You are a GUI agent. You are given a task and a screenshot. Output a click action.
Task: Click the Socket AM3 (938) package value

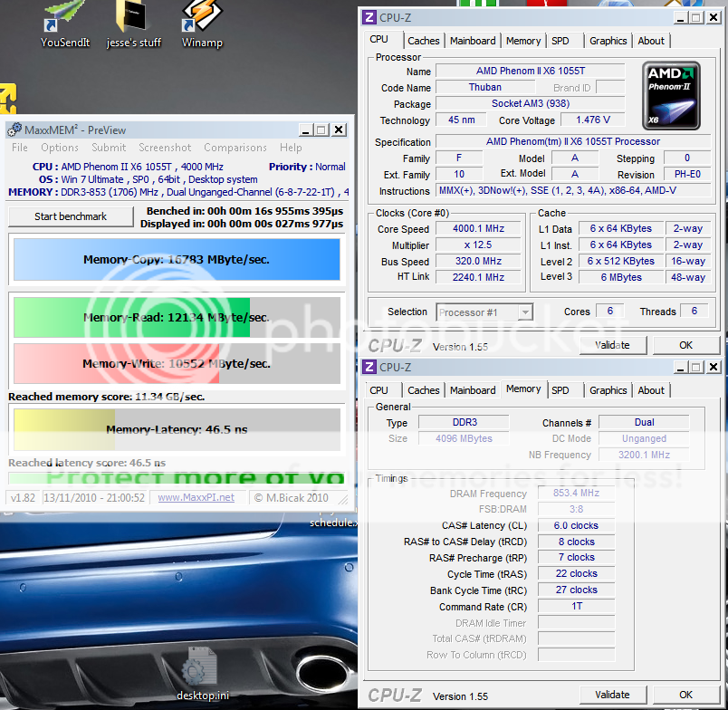531,103
